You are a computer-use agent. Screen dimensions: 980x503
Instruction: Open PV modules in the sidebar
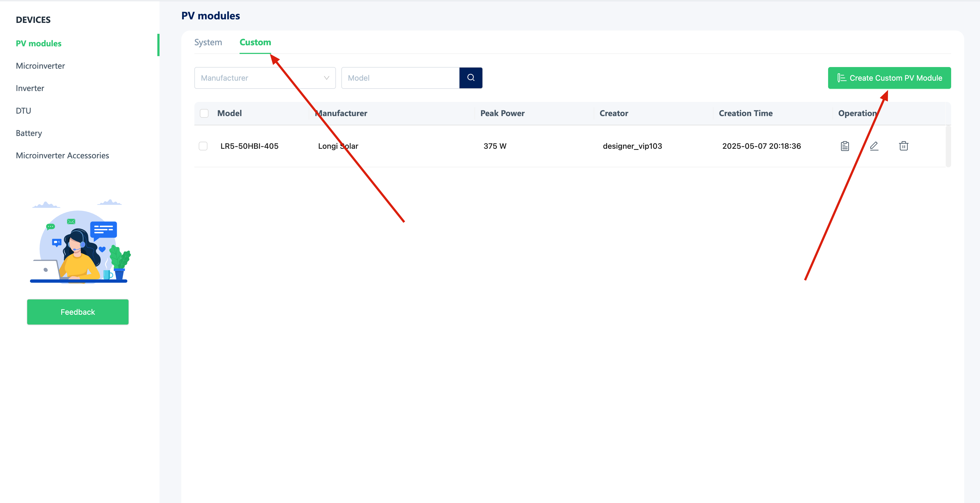(38, 43)
